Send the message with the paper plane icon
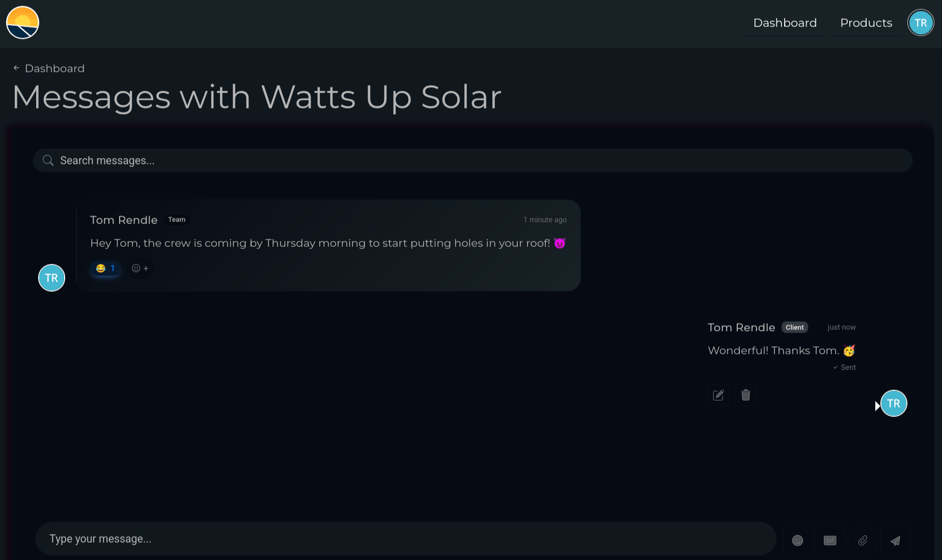 click(x=896, y=541)
